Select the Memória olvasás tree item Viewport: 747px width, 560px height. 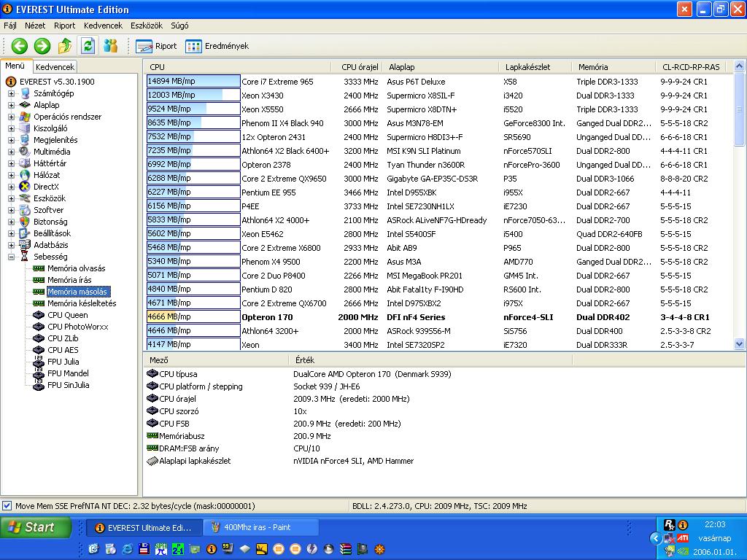coord(76,268)
